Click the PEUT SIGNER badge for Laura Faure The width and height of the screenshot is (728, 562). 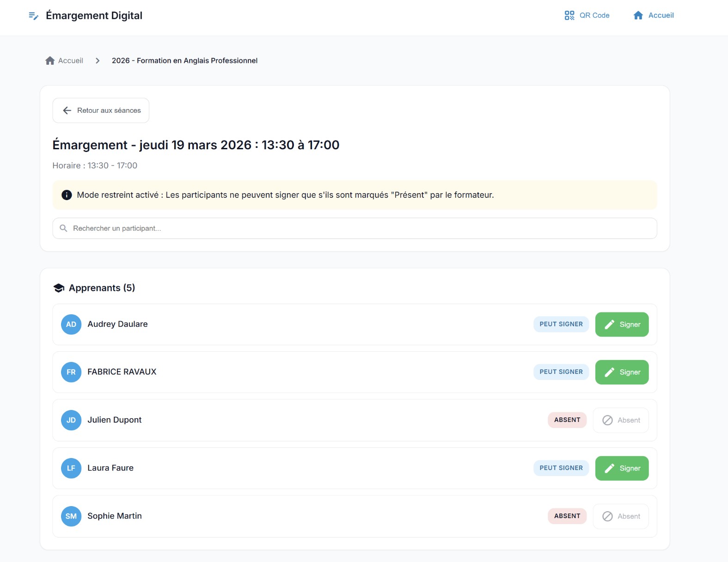tap(561, 468)
